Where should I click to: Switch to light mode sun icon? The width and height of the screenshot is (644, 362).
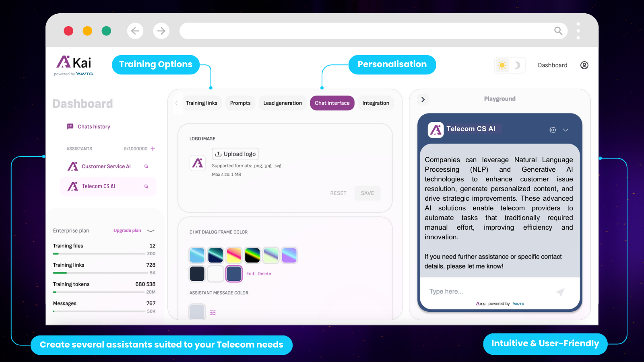(502, 65)
